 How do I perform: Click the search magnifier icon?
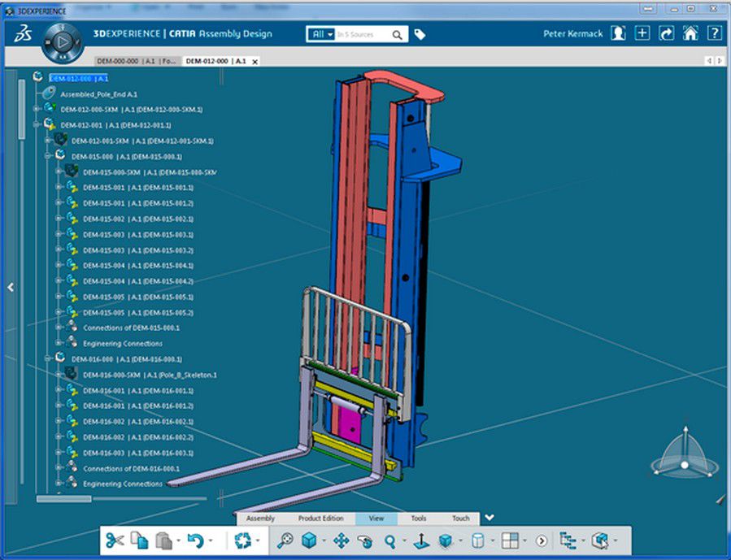[x=397, y=34]
